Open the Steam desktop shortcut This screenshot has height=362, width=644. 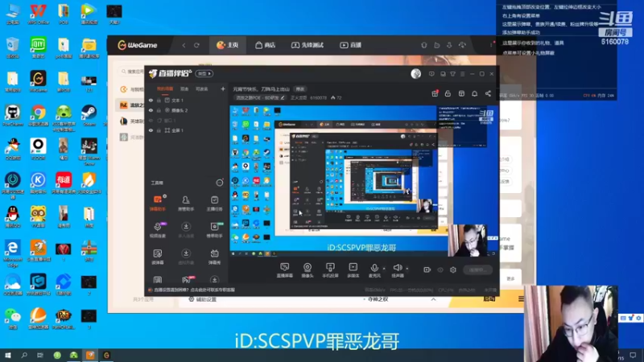[89, 115]
